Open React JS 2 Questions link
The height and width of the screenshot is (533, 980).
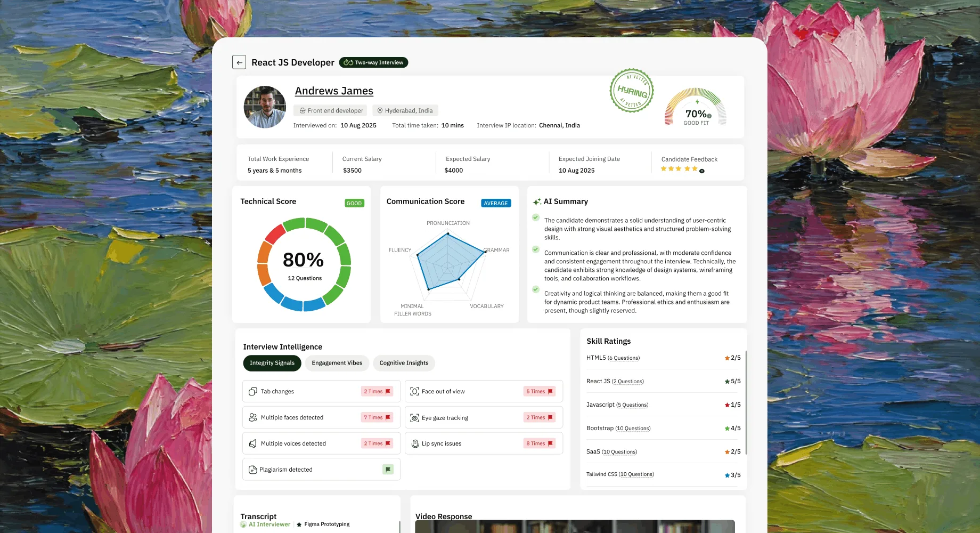627,382
